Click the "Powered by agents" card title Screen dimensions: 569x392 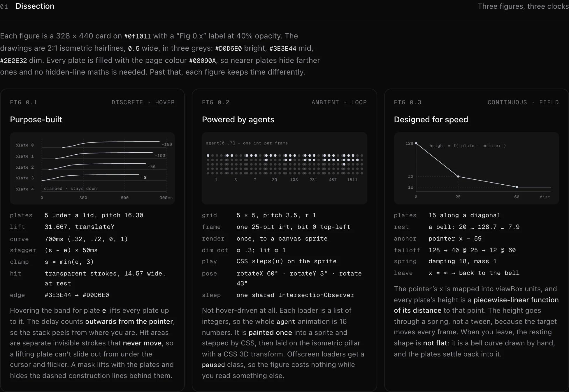pyautogui.click(x=238, y=119)
